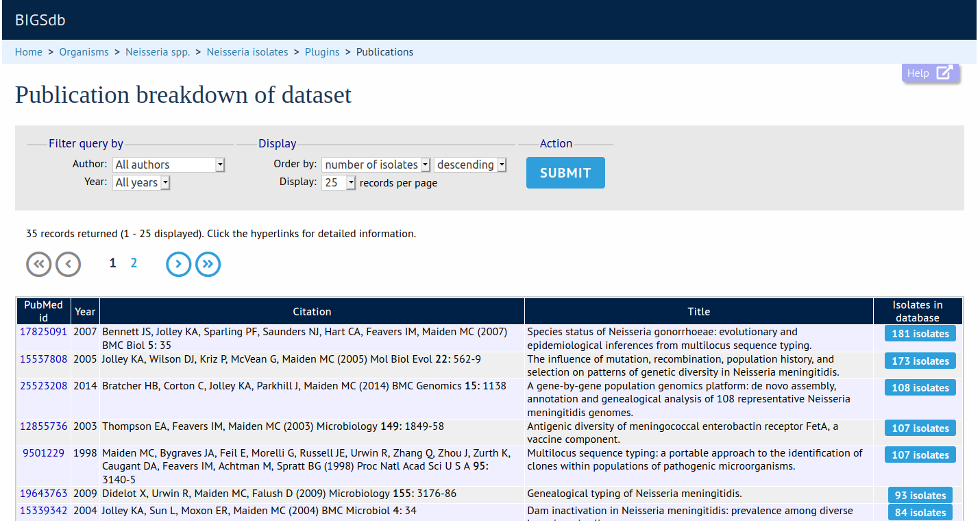Go to previous page of results
This screenshot has width=980, height=521.
tap(69, 264)
